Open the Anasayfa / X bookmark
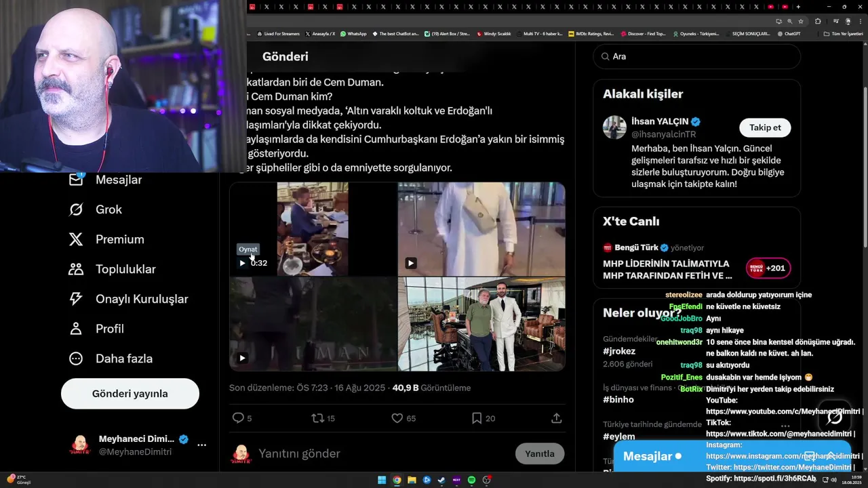Screen dimensions: 868x488 [x=320, y=33]
